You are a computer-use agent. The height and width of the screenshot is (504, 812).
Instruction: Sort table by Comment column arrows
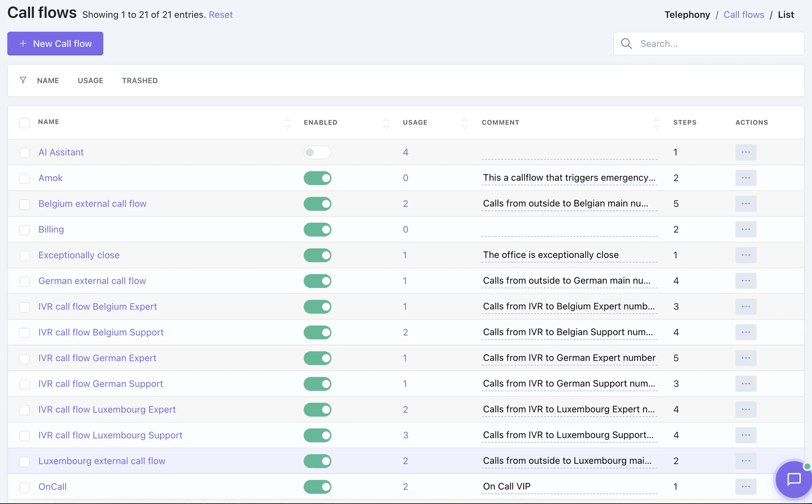tap(656, 123)
